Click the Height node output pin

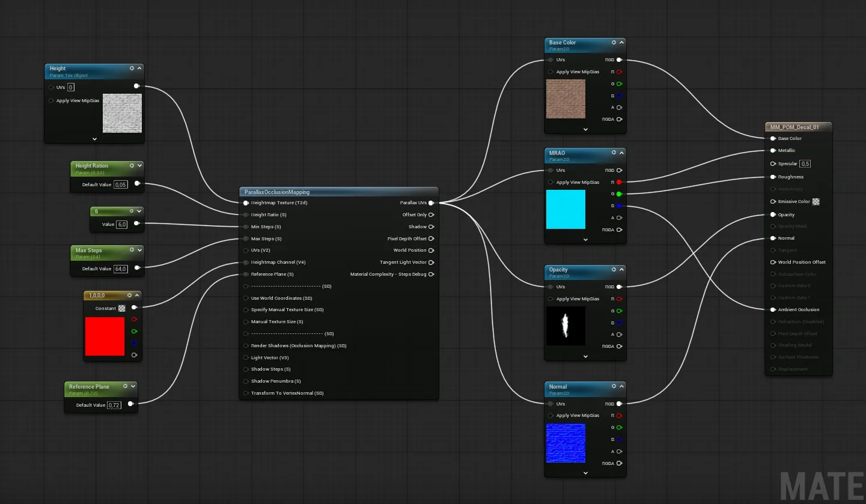click(x=137, y=87)
